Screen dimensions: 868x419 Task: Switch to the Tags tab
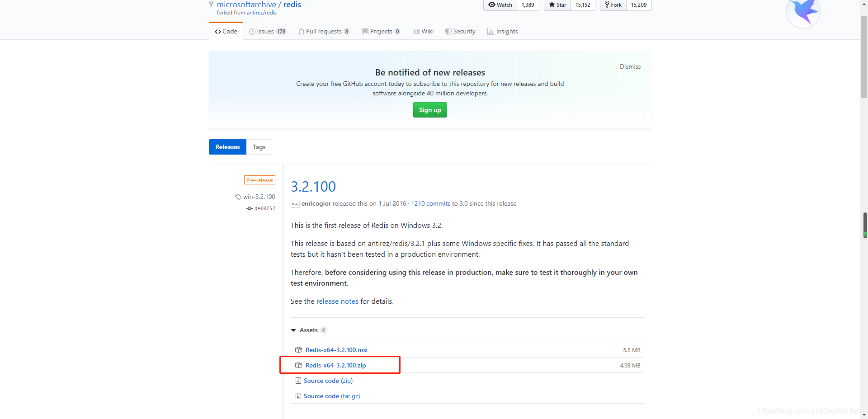(259, 147)
